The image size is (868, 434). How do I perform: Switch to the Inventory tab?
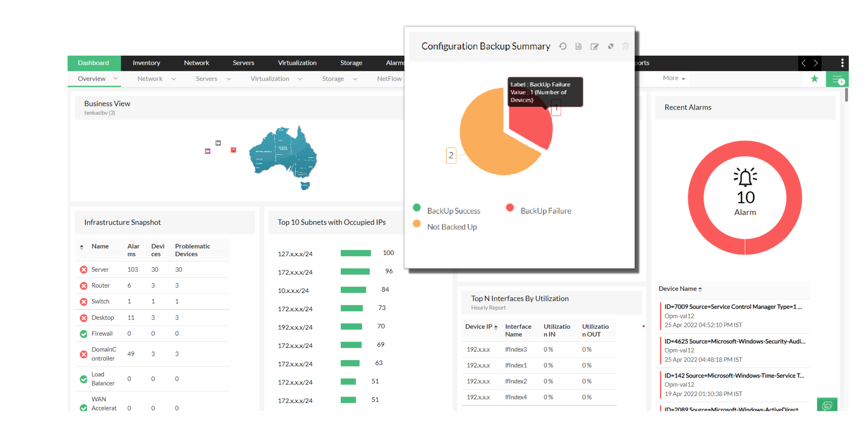coord(146,63)
